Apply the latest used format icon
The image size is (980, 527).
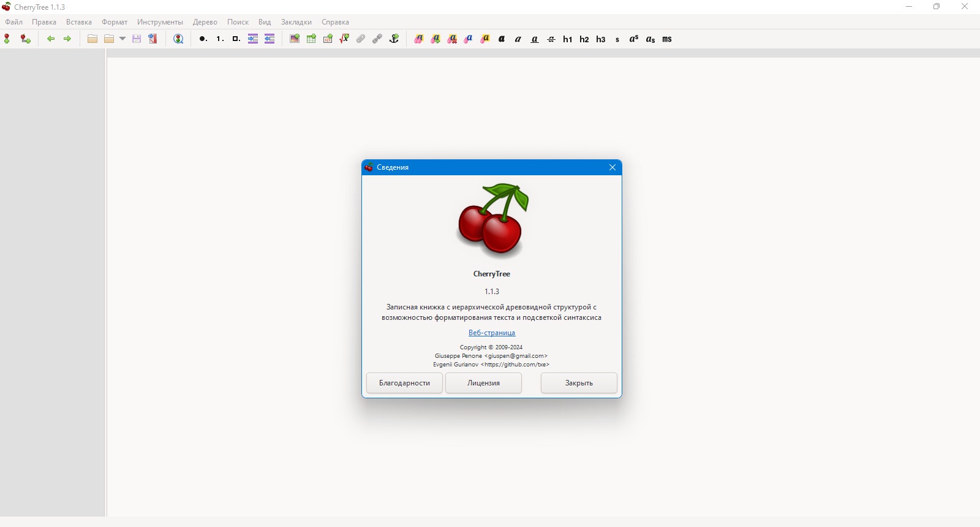pyautogui.click(x=435, y=39)
